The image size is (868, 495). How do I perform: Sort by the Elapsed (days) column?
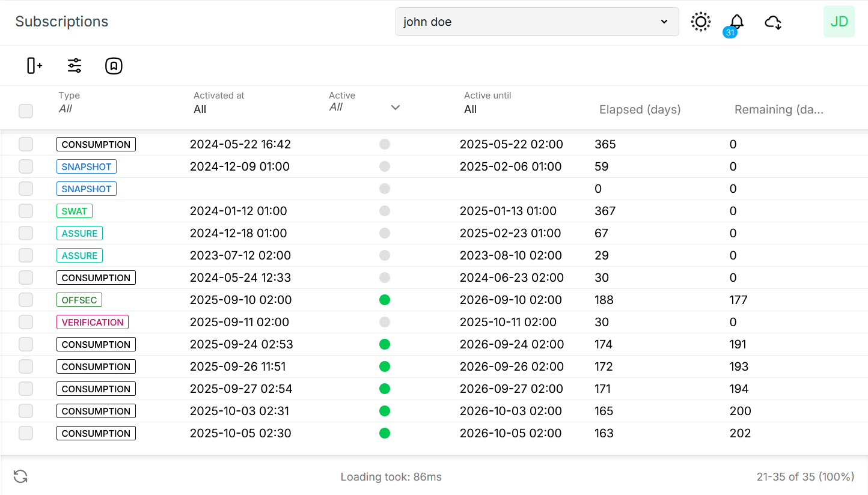[639, 109]
